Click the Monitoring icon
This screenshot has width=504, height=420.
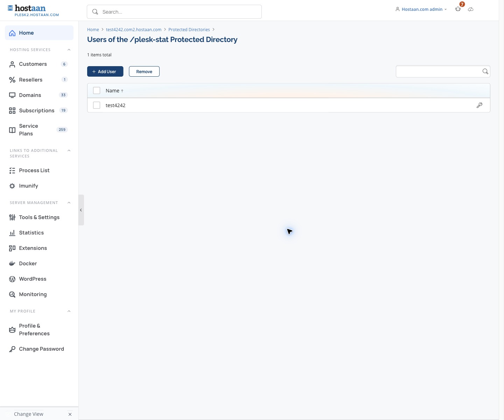point(12,294)
